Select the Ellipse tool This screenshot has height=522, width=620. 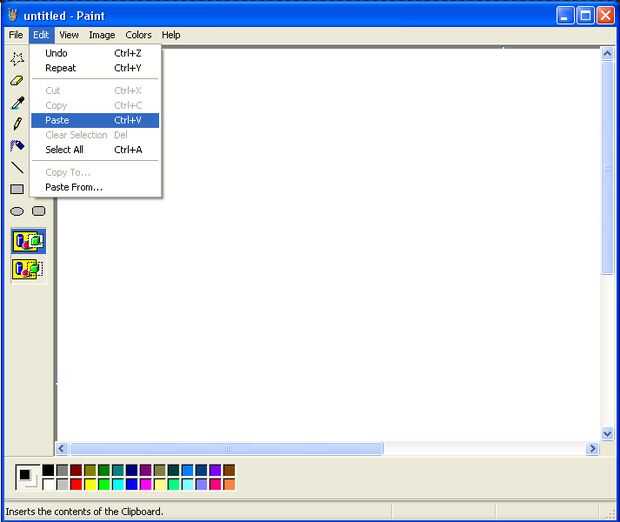pyautogui.click(x=17, y=211)
